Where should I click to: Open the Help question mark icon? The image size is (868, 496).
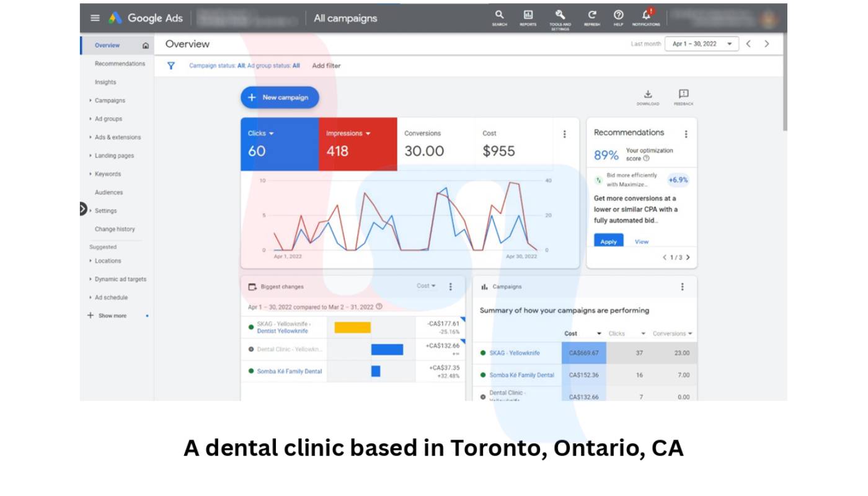pyautogui.click(x=618, y=15)
